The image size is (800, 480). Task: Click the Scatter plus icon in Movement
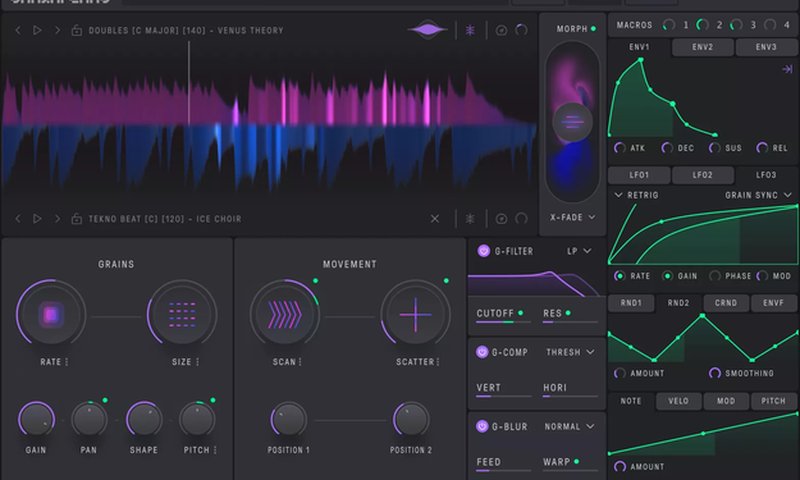click(415, 315)
